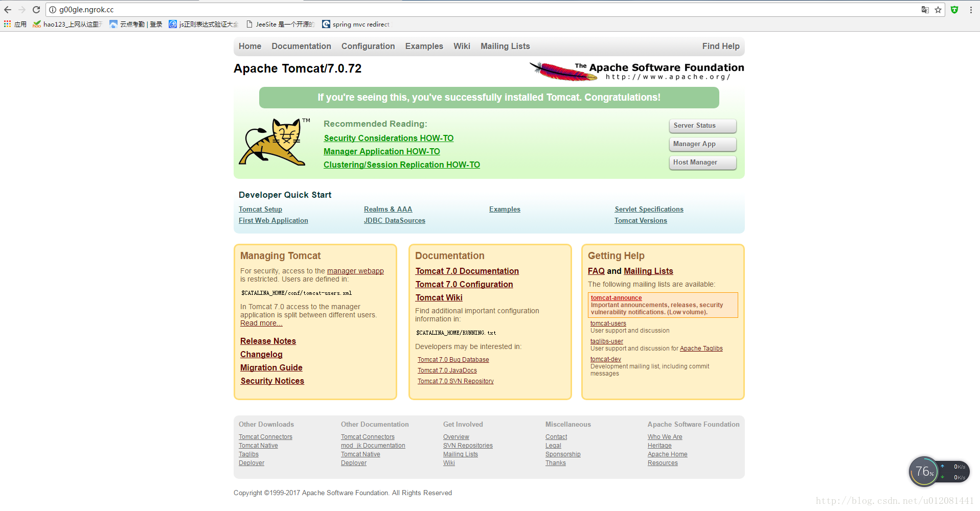Open the js正则表达式 bookmark
The width and height of the screenshot is (980, 511).
pyautogui.click(x=203, y=24)
